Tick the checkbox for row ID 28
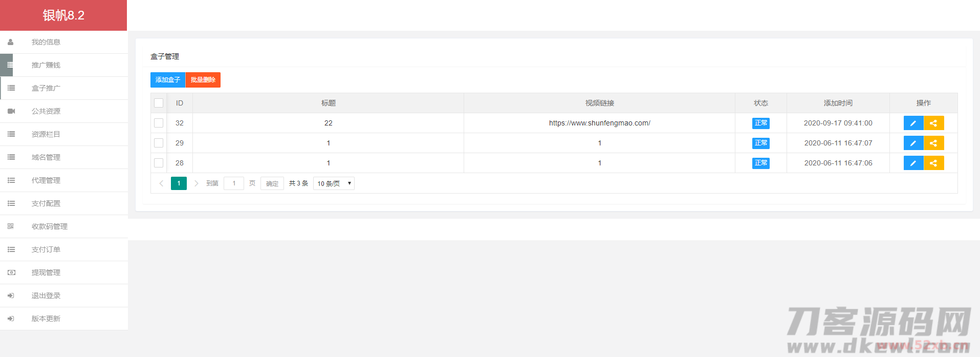 [159, 163]
